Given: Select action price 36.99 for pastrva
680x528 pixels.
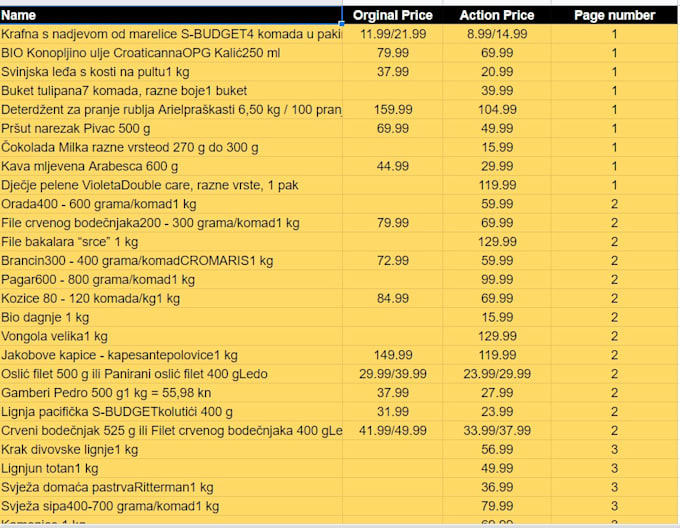Looking at the screenshot, I should [497, 487].
